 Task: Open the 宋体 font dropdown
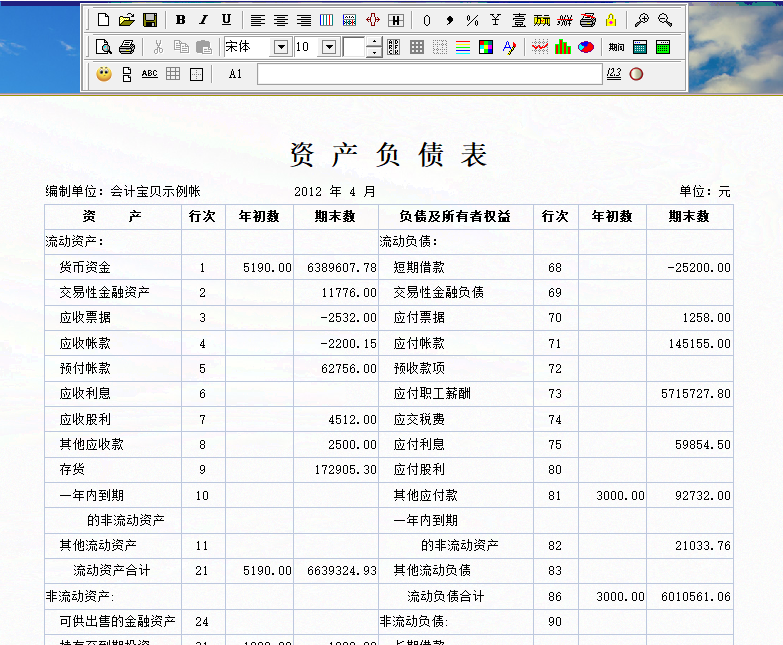point(281,47)
